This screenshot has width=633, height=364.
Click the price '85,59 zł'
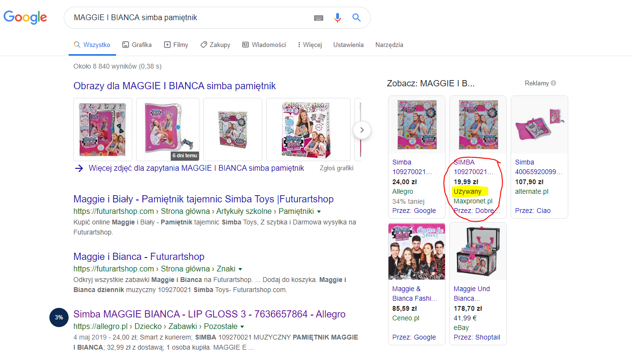[404, 308]
